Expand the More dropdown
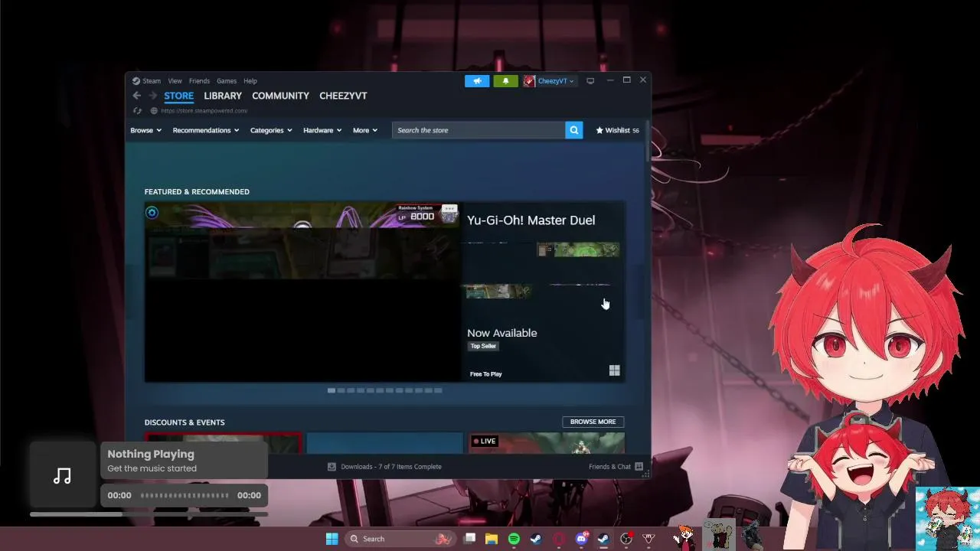The width and height of the screenshot is (980, 551). (365, 130)
